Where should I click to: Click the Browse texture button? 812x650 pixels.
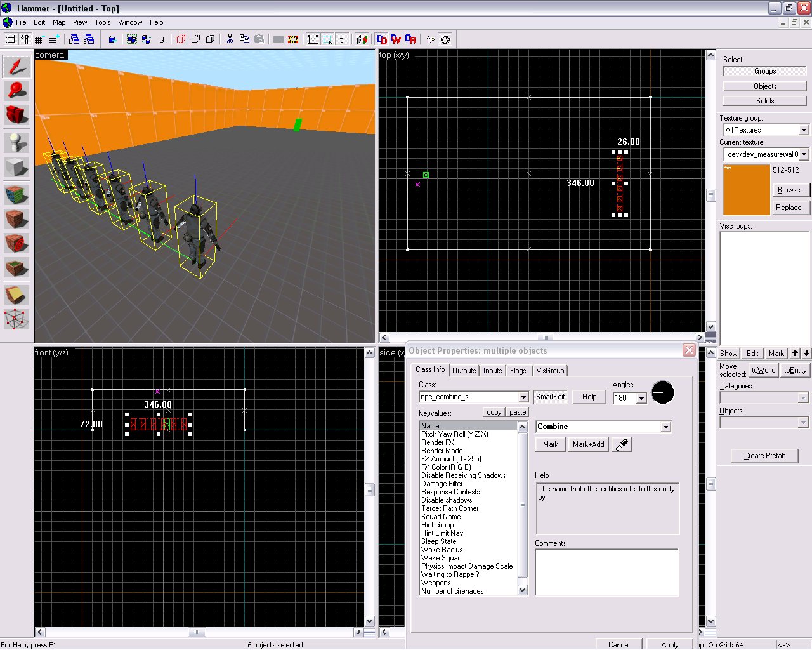click(791, 190)
